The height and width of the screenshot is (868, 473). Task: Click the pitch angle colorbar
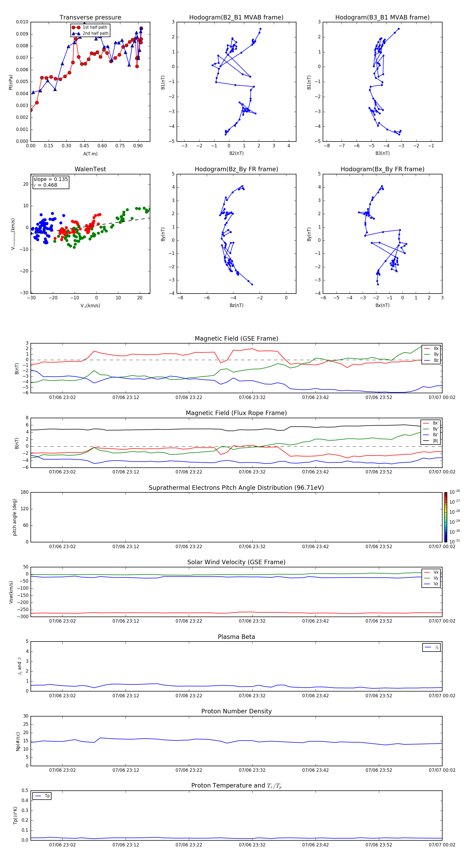(446, 517)
